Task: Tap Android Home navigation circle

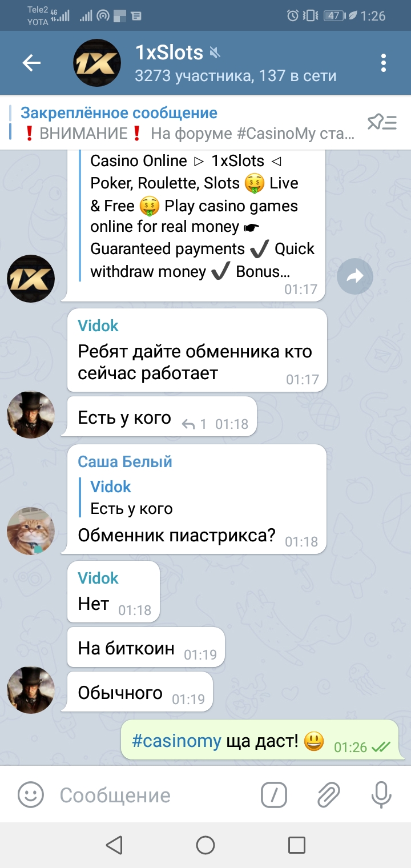Action: click(x=205, y=845)
